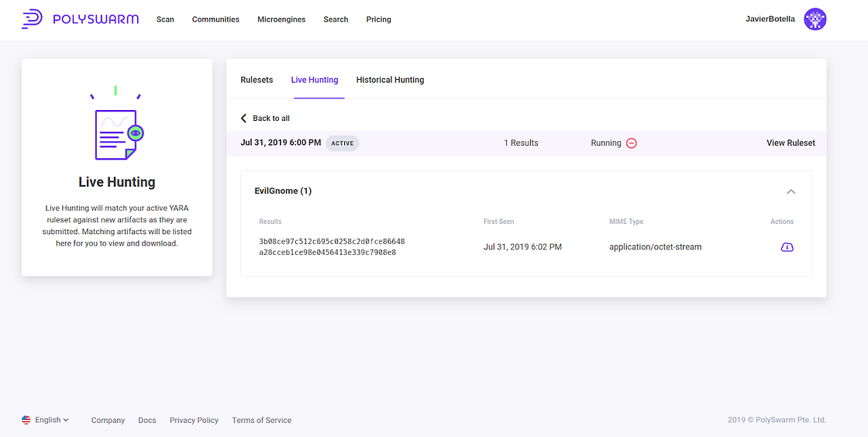868x437 pixels.
Task: Open the Search page
Action: pos(336,19)
